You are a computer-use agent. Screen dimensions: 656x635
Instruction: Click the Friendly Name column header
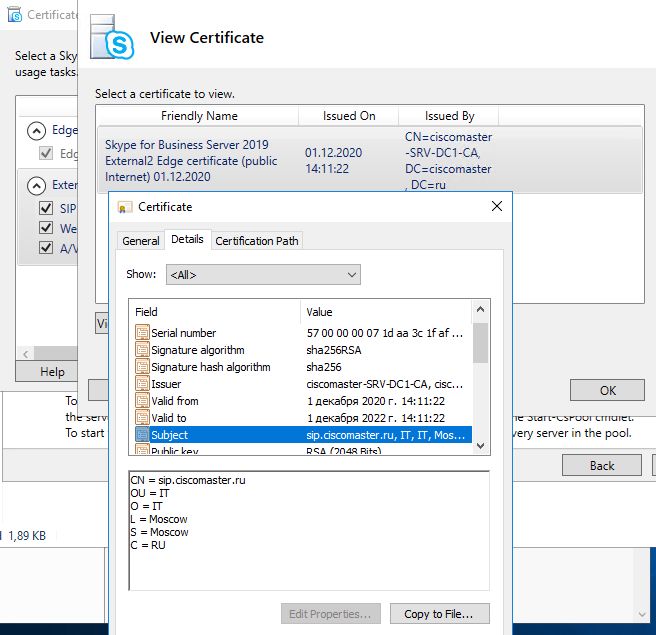197,116
